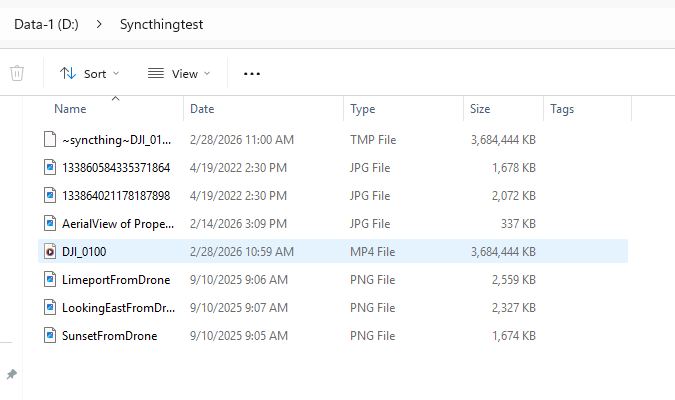Click the SunsetFromDrone PNG file icon

(x=49, y=335)
